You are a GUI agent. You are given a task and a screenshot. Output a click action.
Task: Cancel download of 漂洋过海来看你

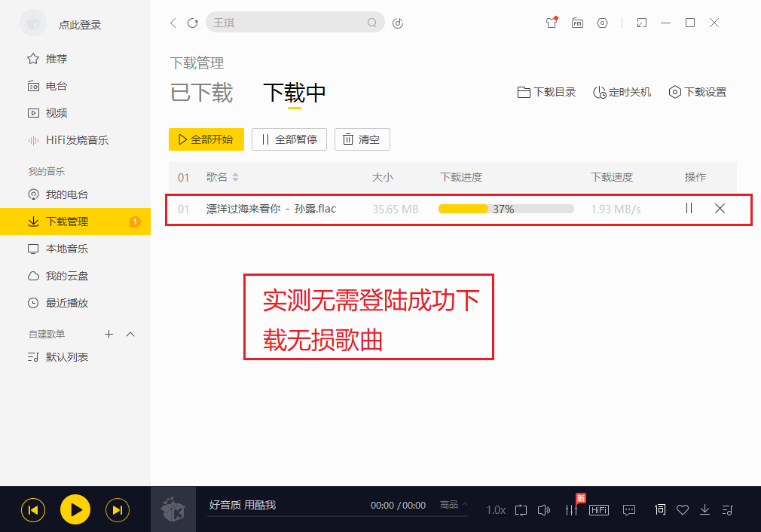[x=720, y=208]
